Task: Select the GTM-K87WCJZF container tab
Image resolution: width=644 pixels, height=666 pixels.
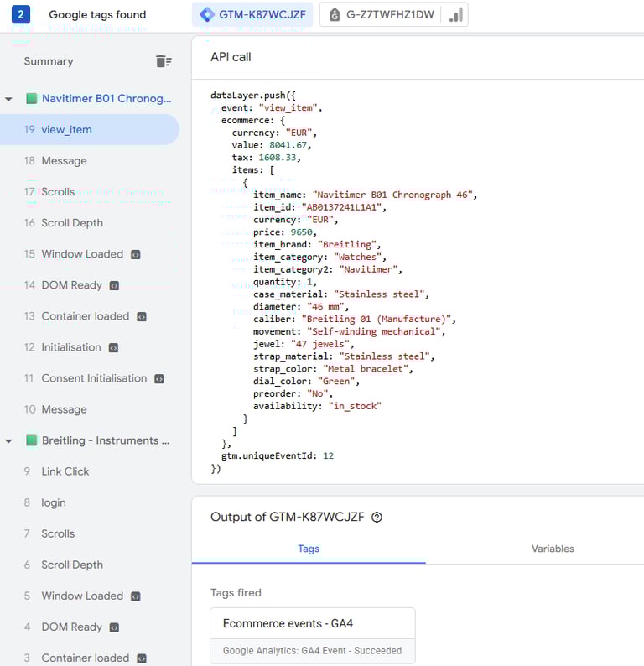Action: [252, 14]
